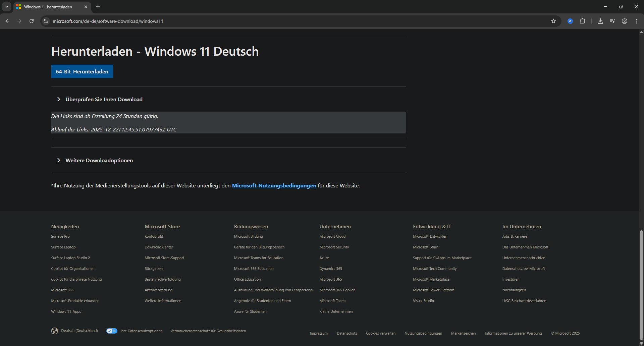Open the Downloads icon in the toolbar
The height and width of the screenshot is (346, 644).
point(600,21)
